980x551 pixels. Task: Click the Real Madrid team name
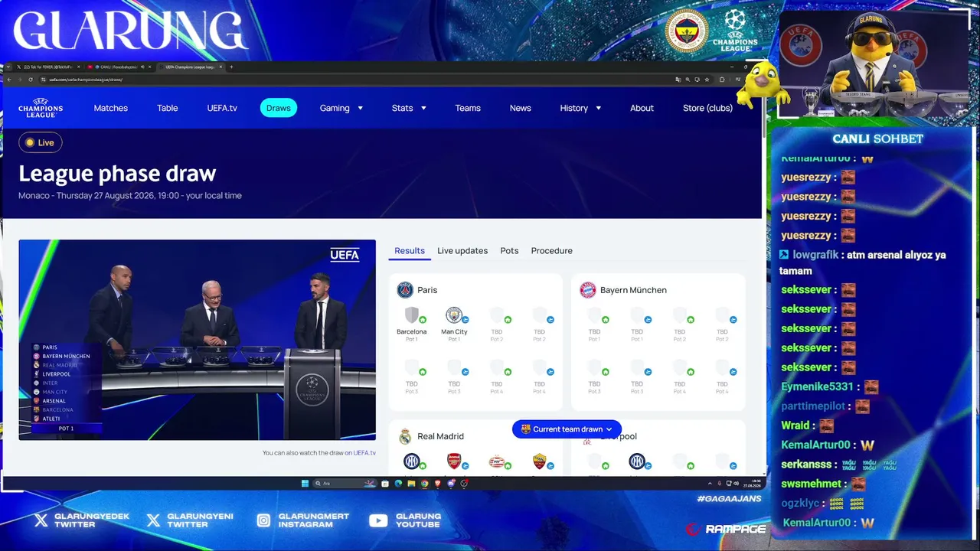(440, 436)
